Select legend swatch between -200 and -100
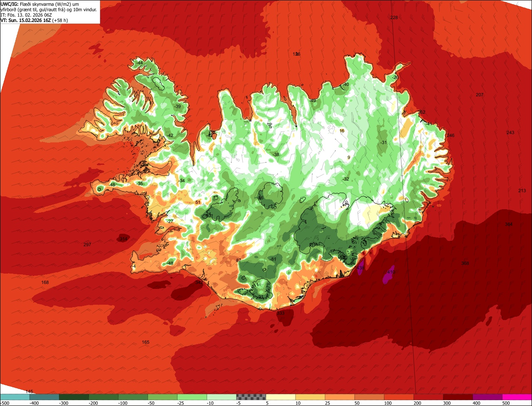Image resolution: width=532 pixels, height=406 pixels. pyautogui.click(x=103, y=396)
